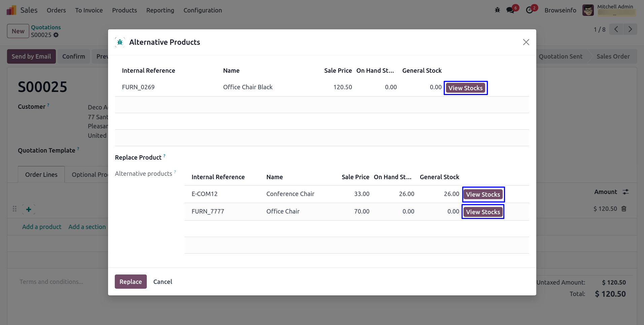Select the Conference Chair row

pyautogui.click(x=290, y=194)
